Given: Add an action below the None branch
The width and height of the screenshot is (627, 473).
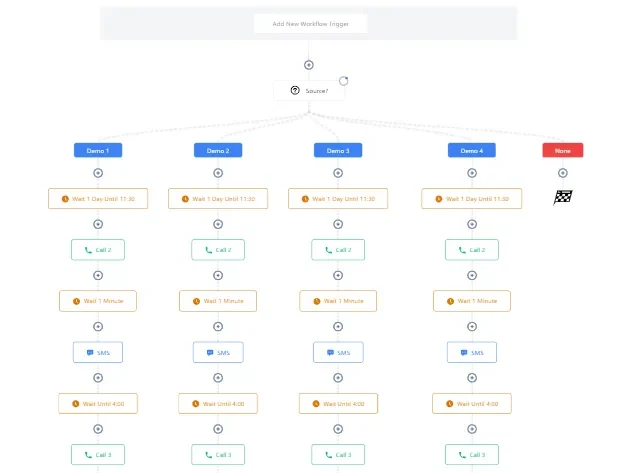Looking at the screenshot, I should (563, 173).
